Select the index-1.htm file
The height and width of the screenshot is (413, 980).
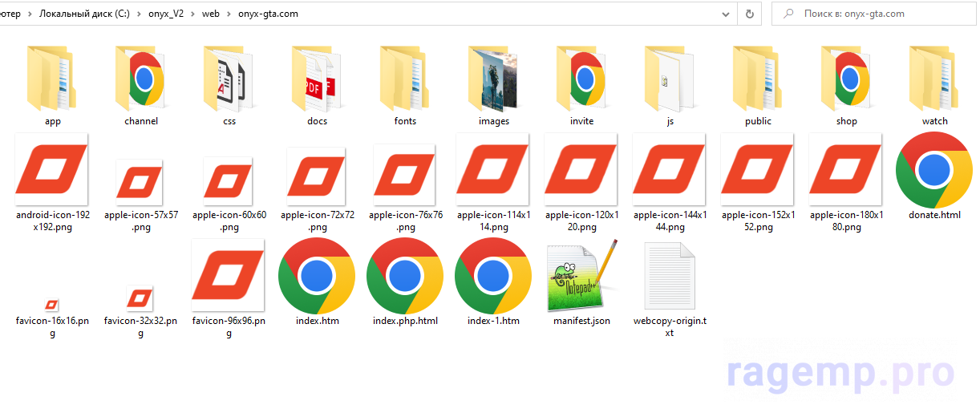[x=493, y=275]
